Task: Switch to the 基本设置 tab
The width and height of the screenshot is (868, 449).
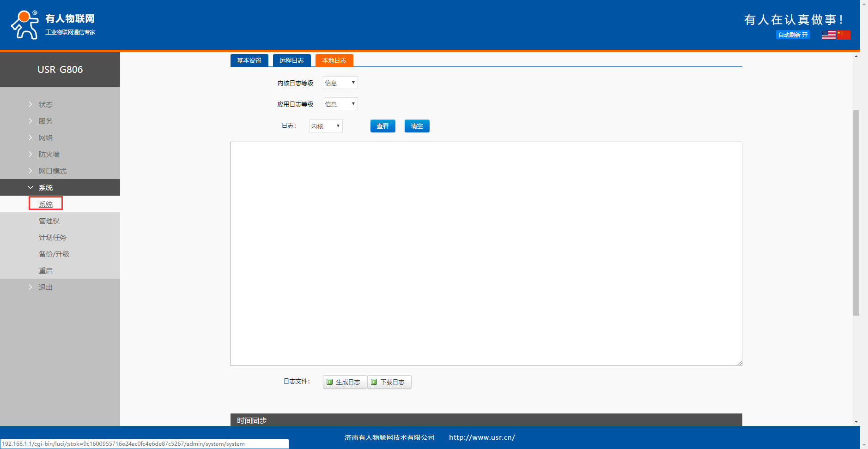Action: 249,60
